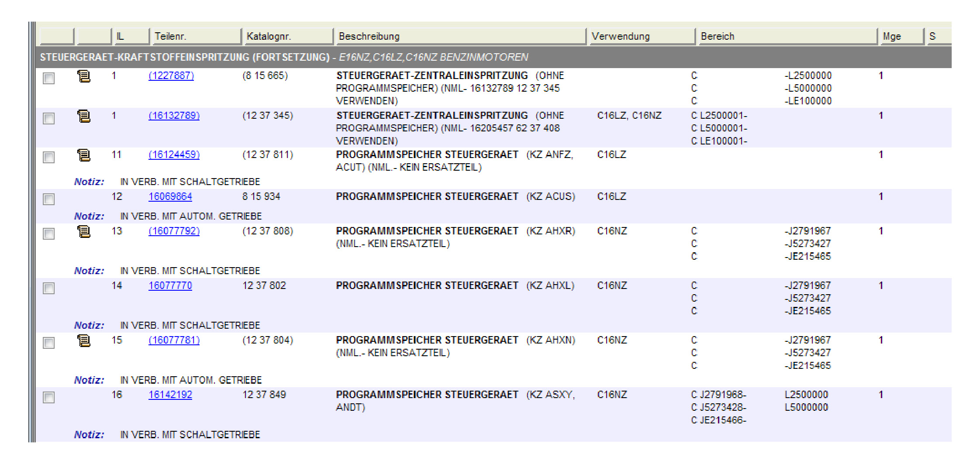
Task: Click the note icon next to part 16124459
Action: pos(83,155)
